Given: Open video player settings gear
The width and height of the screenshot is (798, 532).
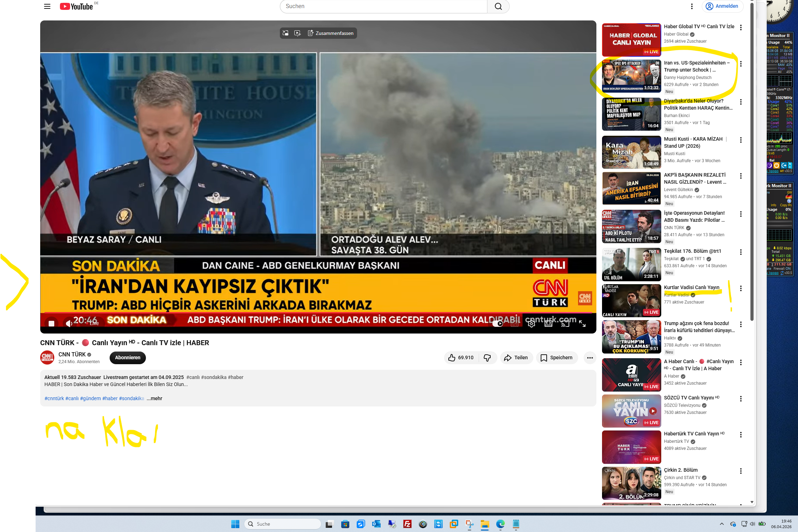Looking at the screenshot, I should tap(531, 323).
